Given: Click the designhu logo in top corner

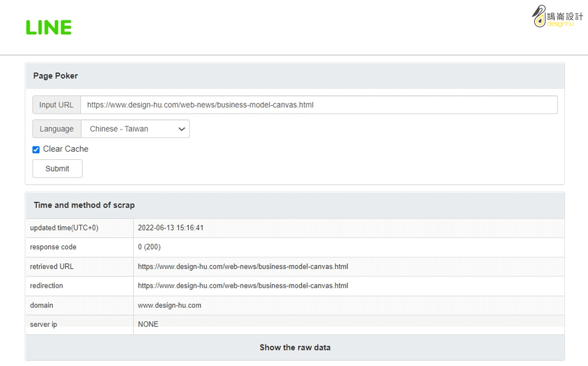Looking at the screenshot, I should [557, 16].
